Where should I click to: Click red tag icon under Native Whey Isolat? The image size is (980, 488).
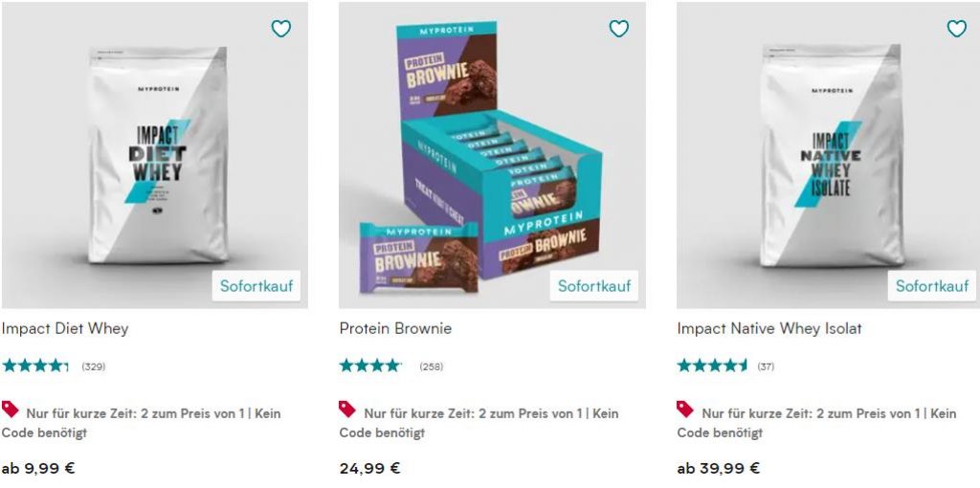685,410
